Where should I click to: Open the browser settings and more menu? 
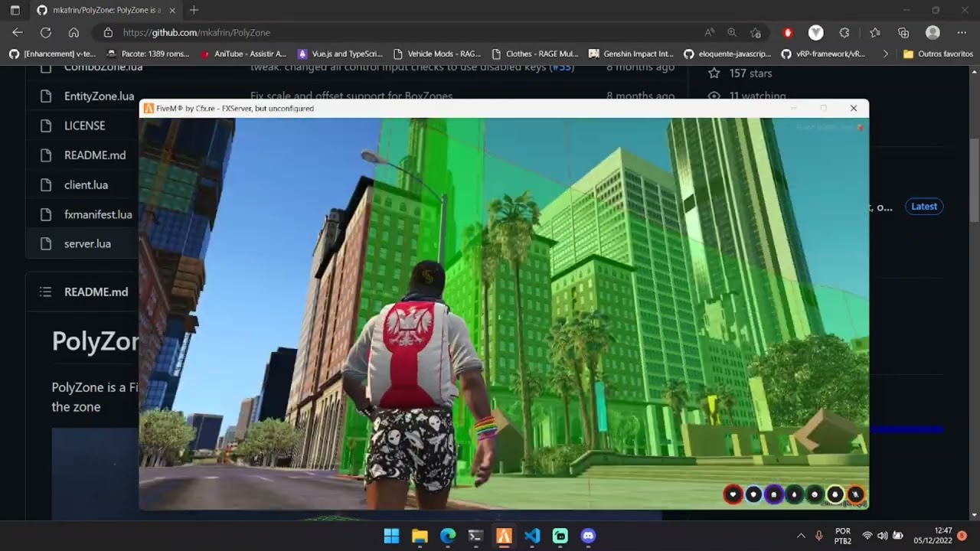(962, 32)
